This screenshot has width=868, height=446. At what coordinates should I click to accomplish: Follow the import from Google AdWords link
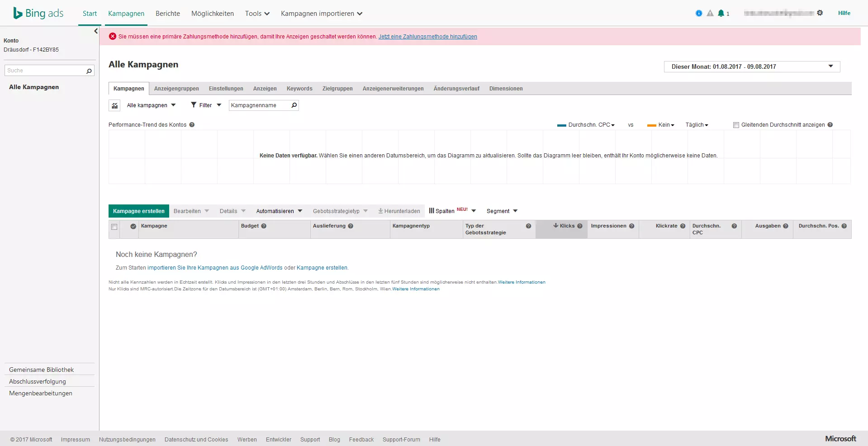[x=215, y=268]
